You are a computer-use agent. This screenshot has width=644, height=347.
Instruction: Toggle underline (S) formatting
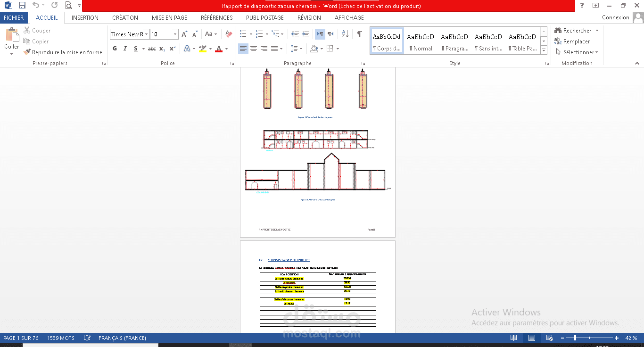(x=136, y=49)
